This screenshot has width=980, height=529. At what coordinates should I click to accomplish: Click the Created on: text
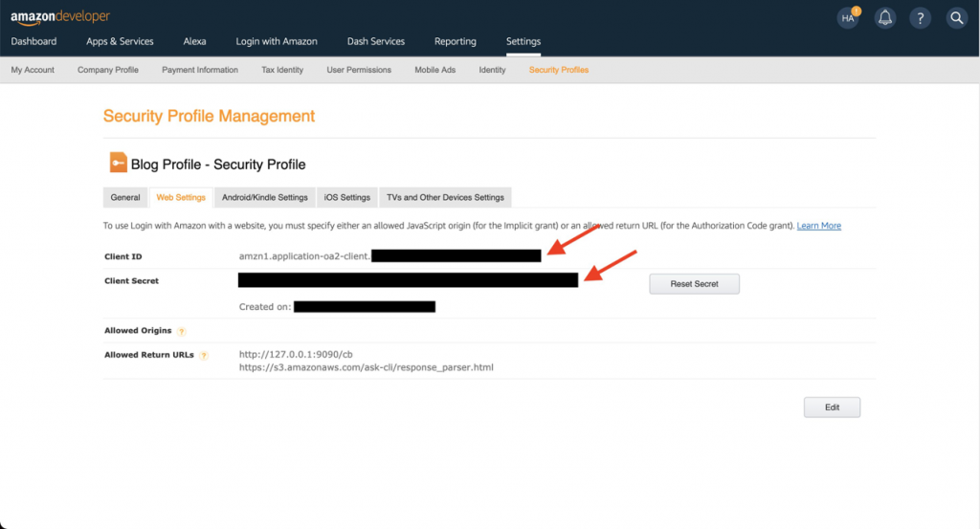tap(265, 307)
